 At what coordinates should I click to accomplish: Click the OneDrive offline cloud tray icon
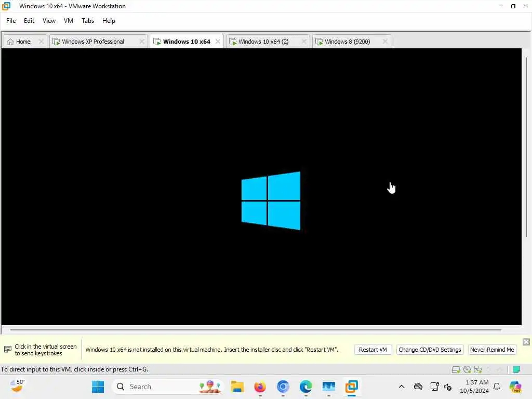pyautogui.click(x=418, y=387)
